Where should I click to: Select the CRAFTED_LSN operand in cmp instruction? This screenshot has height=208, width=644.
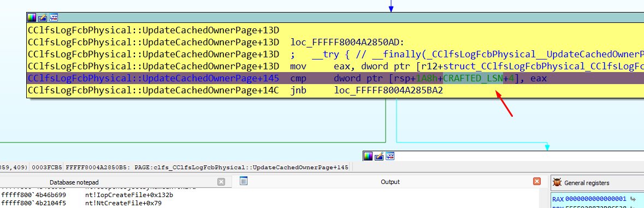pyautogui.click(x=473, y=78)
